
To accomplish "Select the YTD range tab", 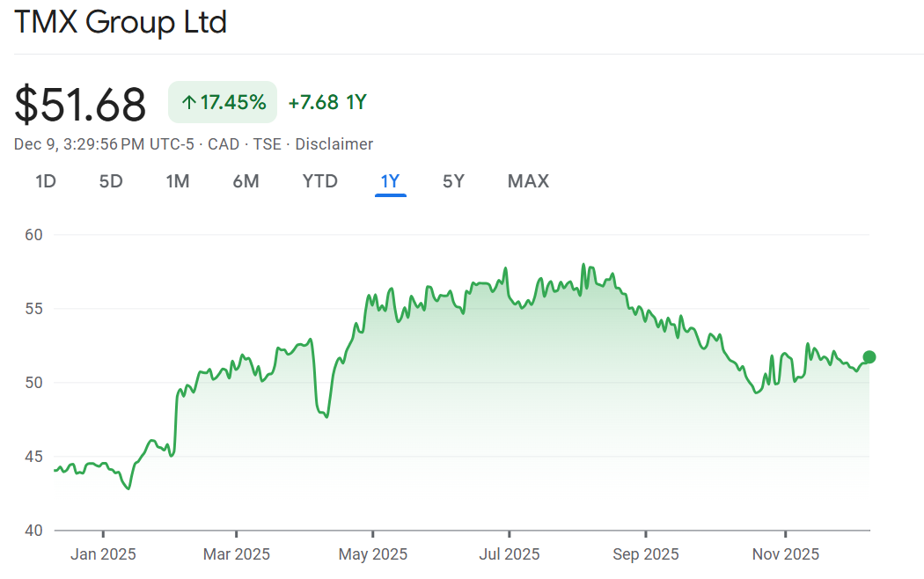I will point(319,181).
